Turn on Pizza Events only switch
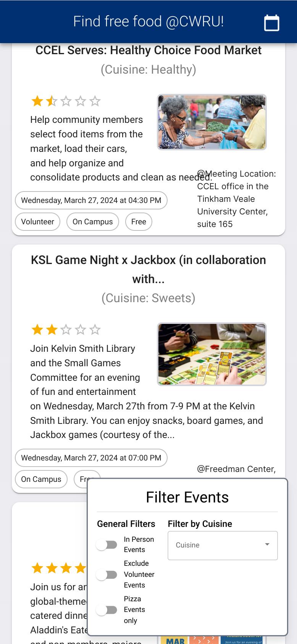Image resolution: width=297 pixels, height=644 pixels. 107,610
